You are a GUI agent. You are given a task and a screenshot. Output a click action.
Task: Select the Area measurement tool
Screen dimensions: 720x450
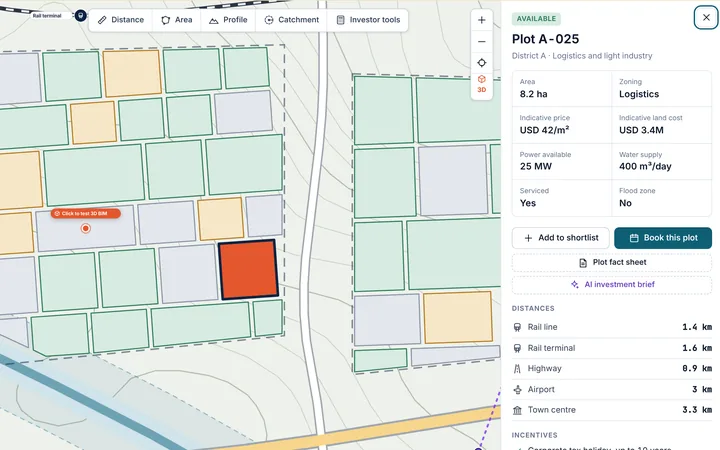tap(177, 20)
